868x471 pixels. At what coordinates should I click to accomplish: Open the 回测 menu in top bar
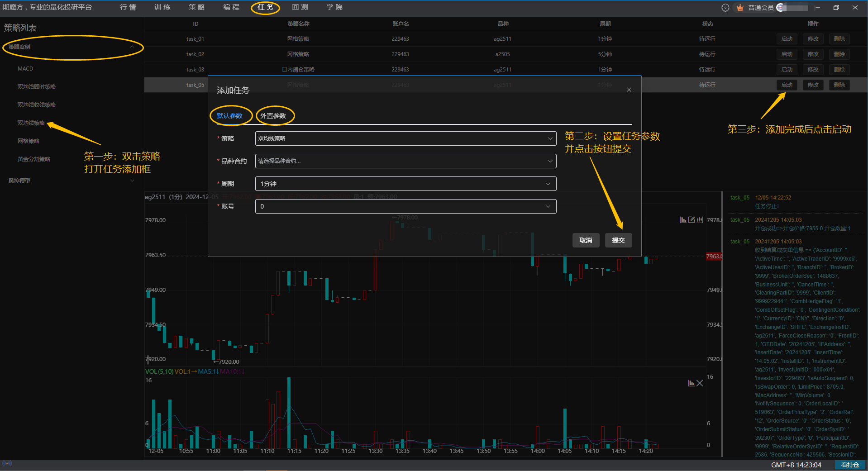coord(300,7)
